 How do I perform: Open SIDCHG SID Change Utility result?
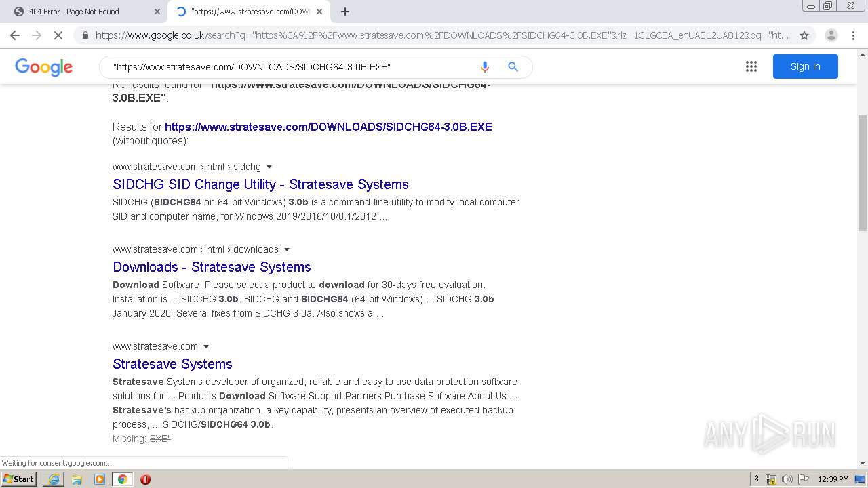click(260, 184)
